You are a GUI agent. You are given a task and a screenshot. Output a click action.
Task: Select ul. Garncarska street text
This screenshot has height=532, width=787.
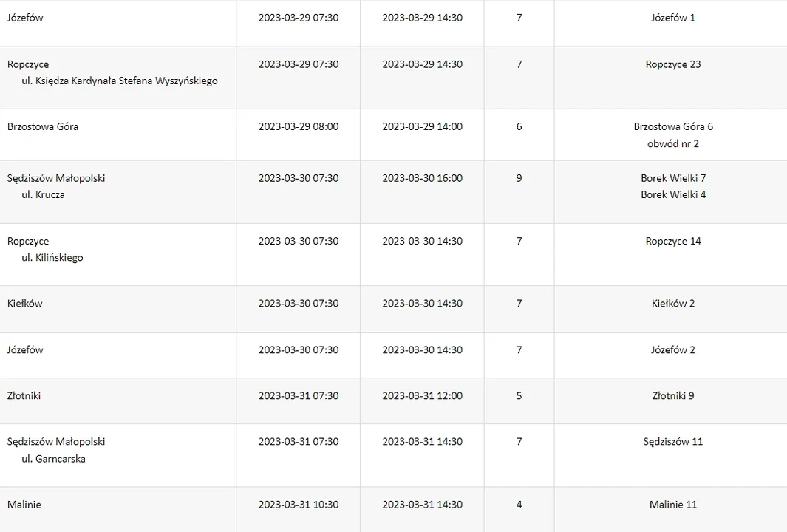(x=53, y=459)
